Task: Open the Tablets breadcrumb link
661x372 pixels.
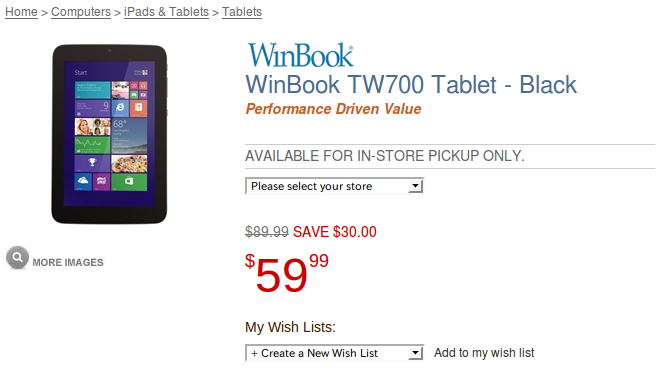Action: [242, 12]
